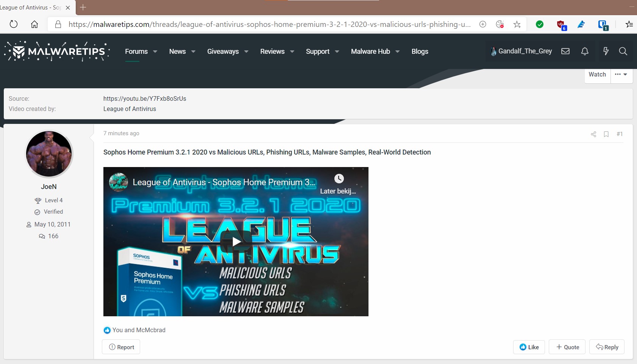View site security lock information
This screenshot has height=364, width=637.
point(58,24)
